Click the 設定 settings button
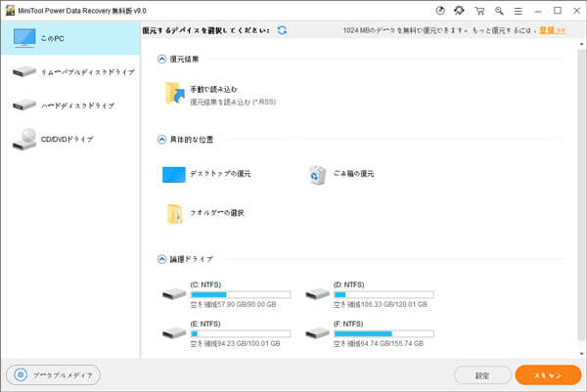The width and height of the screenshot is (587, 392). point(482,374)
